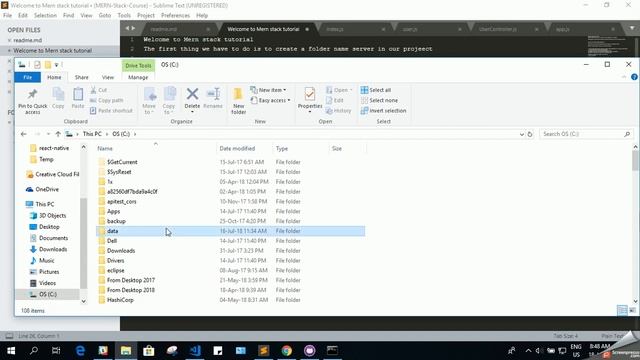Expand the Open button dropdown arrow
The width and height of the screenshot is (640, 360).
click(x=351, y=90)
